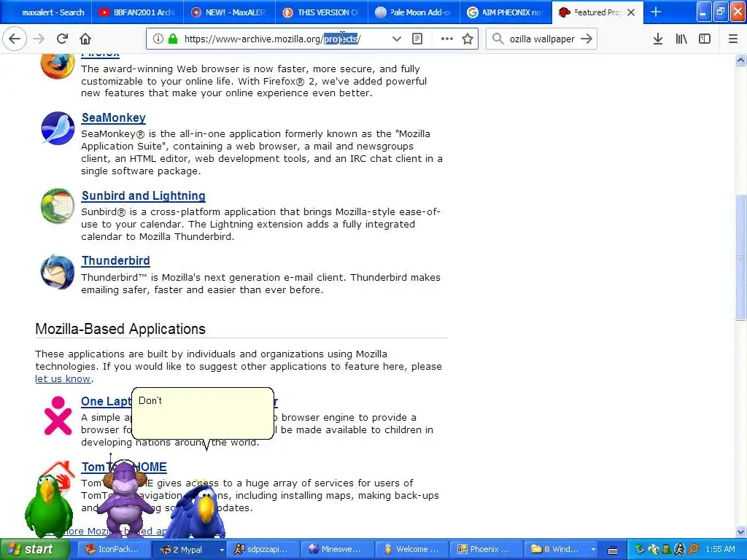The image size is (747, 560).
Task: Go back using the back arrow
Action: pyautogui.click(x=15, y=39)
